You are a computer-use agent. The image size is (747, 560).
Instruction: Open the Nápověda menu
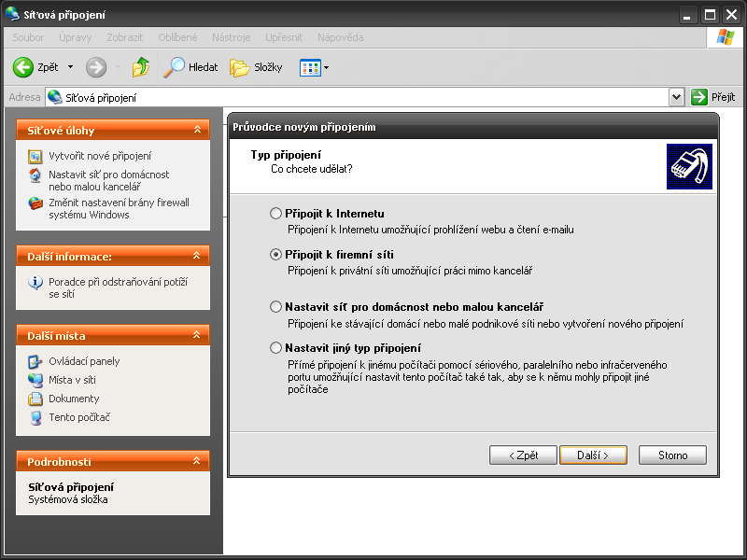click(x=341, y=37)
